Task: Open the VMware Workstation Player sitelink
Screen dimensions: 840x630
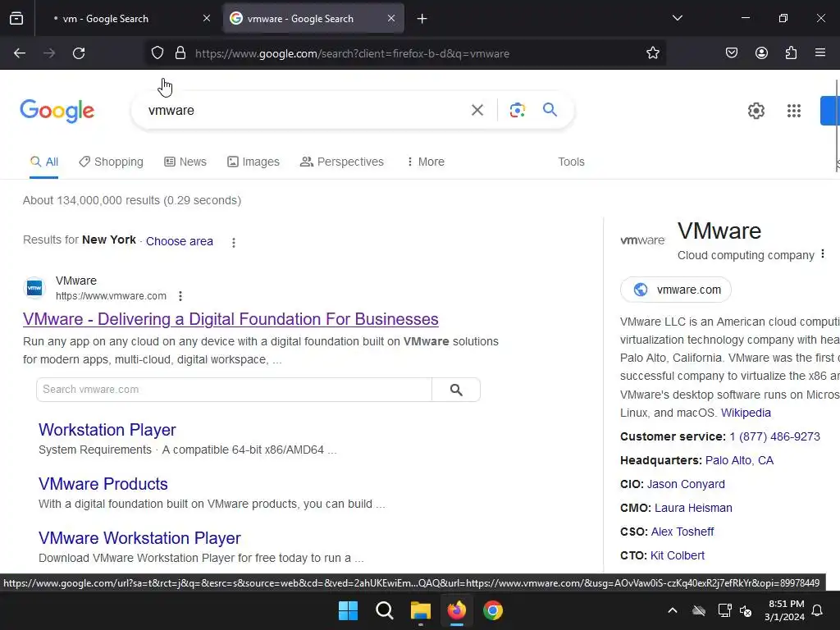Action: (139, 538)
